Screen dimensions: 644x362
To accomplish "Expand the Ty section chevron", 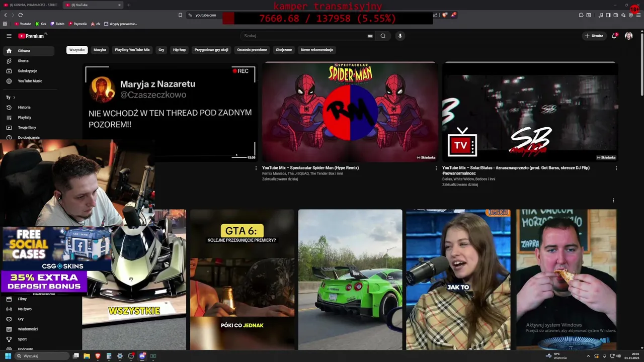I will [x=14, y=97].
